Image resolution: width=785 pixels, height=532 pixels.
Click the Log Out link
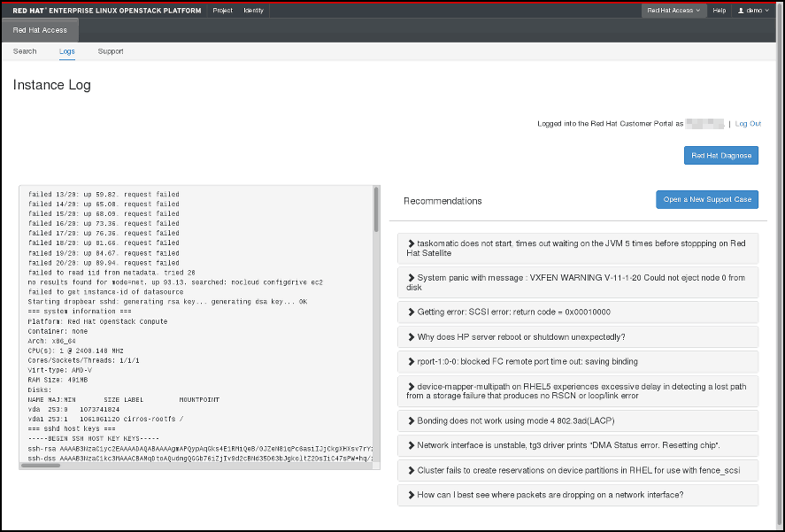748,124
